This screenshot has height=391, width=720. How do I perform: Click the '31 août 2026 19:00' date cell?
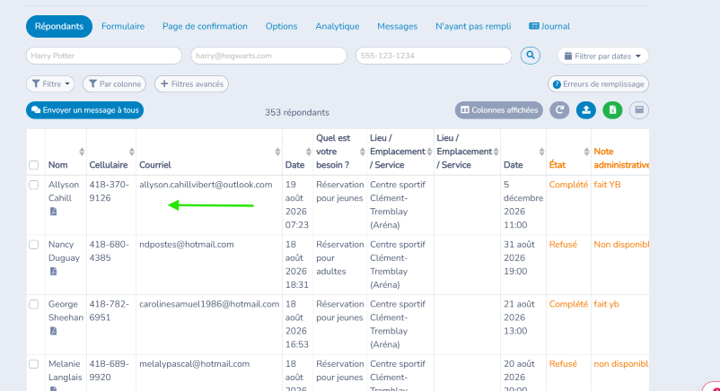[x=519, y=258]
